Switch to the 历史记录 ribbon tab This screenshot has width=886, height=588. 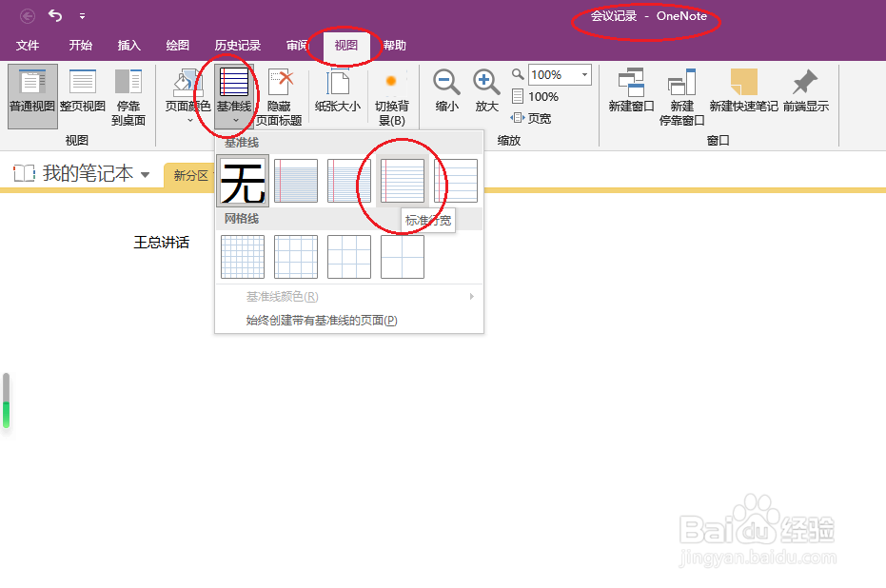237,45
